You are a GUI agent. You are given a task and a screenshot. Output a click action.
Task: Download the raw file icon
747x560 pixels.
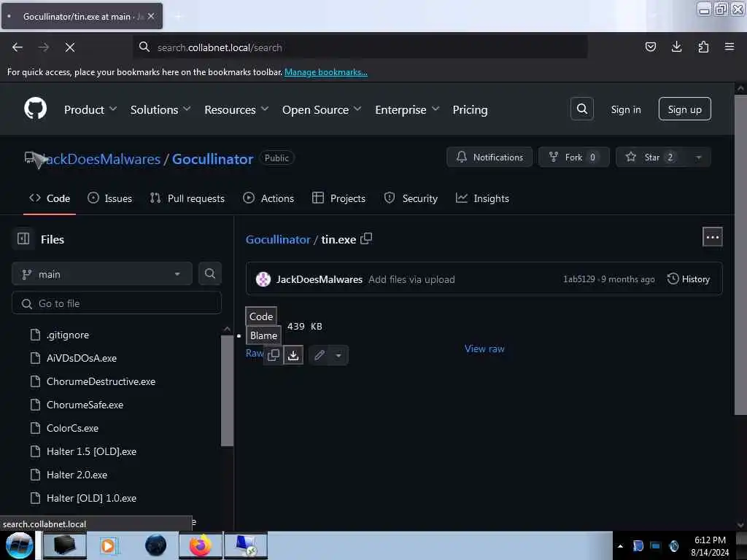[293, 355]
